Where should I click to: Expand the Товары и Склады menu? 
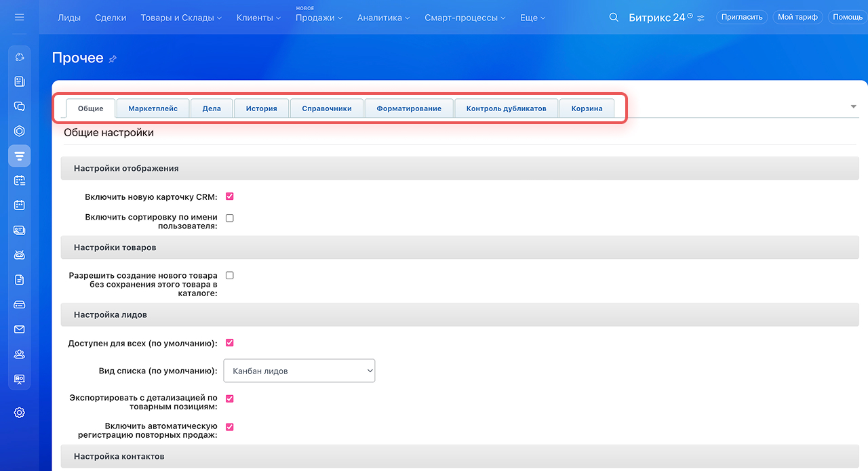(x=181, y=18)
